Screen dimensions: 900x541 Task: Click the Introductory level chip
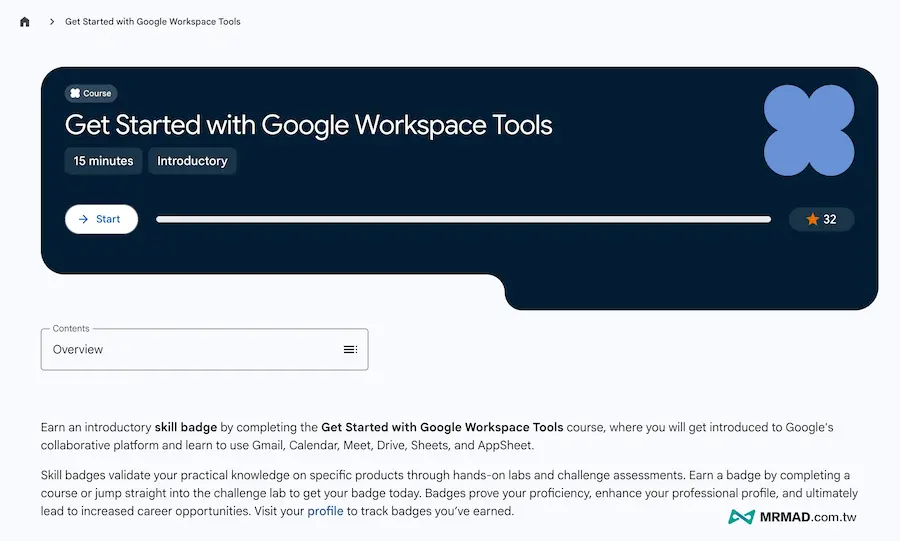click(x=192, y=161)
